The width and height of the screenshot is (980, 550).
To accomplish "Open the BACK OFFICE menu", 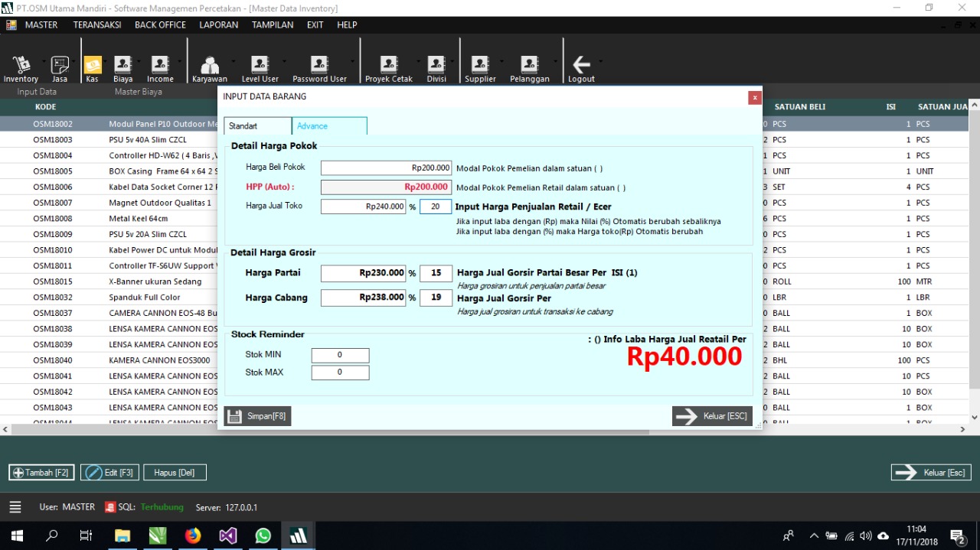I will [160, 25].
